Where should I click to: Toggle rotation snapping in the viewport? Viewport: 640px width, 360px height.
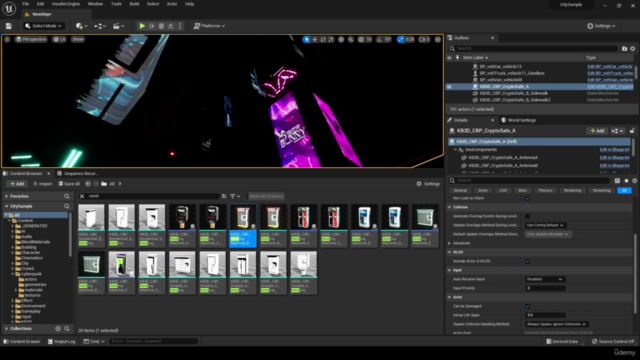coord(380,40)
